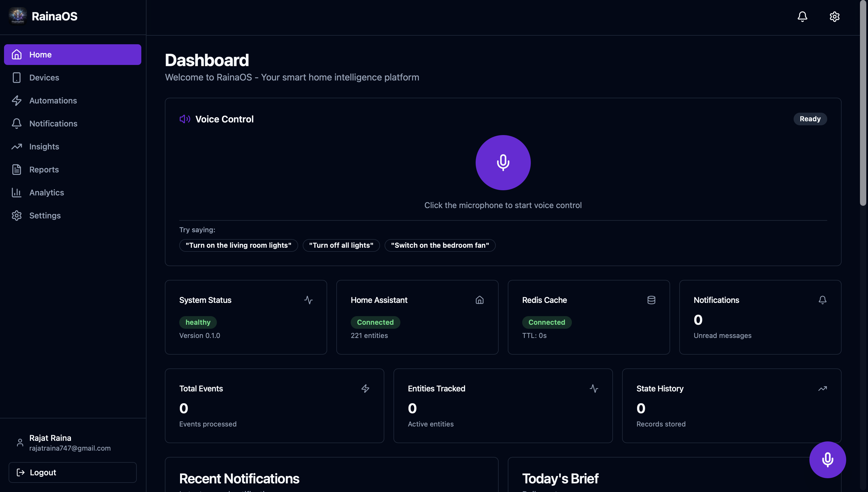Switch to the Home section in sidebar
Screen dimensions: 868x492
pyautogui.click(x=40, y=54)
